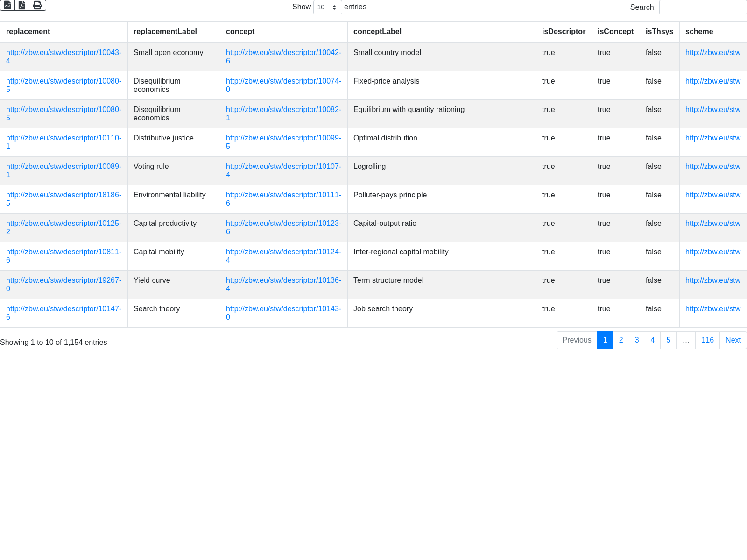
Task: Open the Show entries count dropdown
Action: (x=327, y=7)
